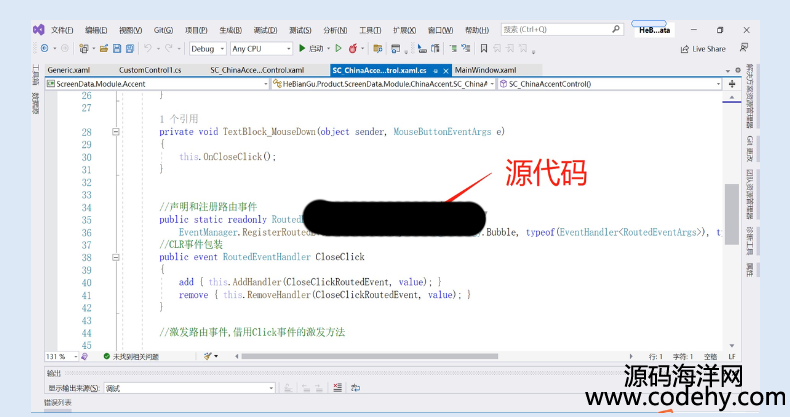Start without debugging using the hollow play icon

(339, 48)
